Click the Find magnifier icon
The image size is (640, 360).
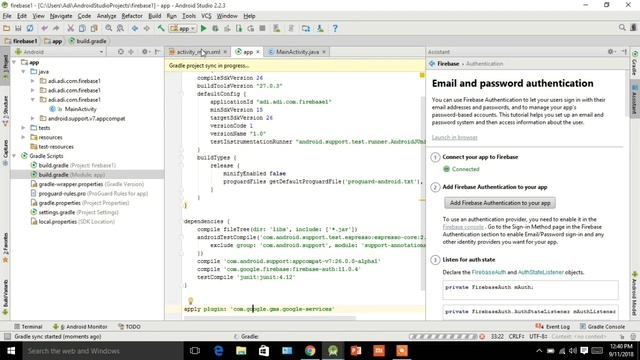point(109,28)
